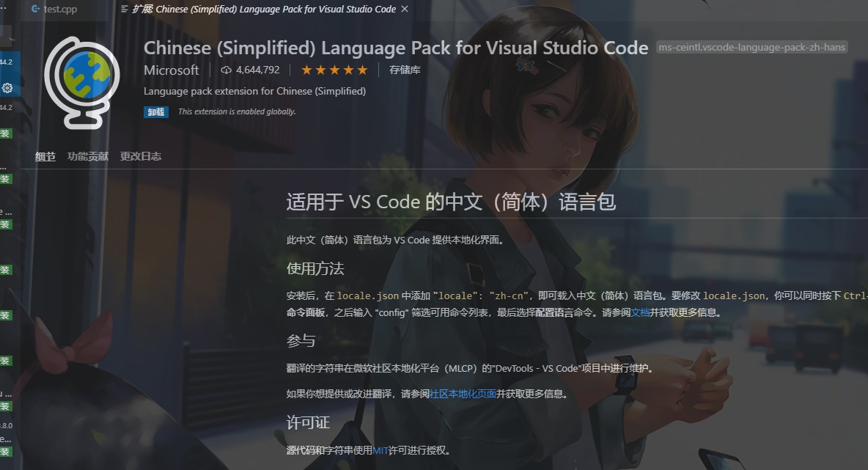868x470 pixels.
Task: Open the five-star rating reviews
Action: [334, 70]
